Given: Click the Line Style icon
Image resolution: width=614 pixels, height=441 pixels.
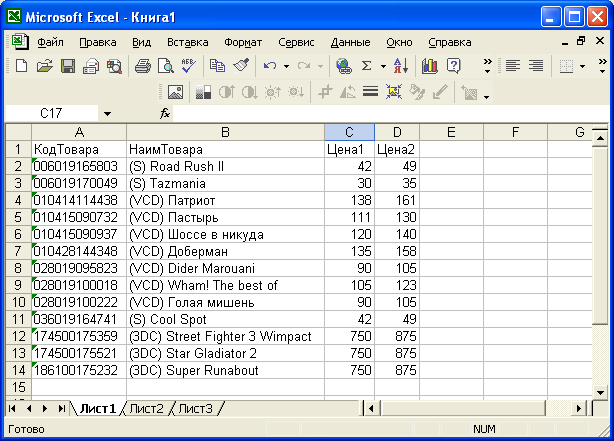Looking at the screenshot, I should coord(370,92).
